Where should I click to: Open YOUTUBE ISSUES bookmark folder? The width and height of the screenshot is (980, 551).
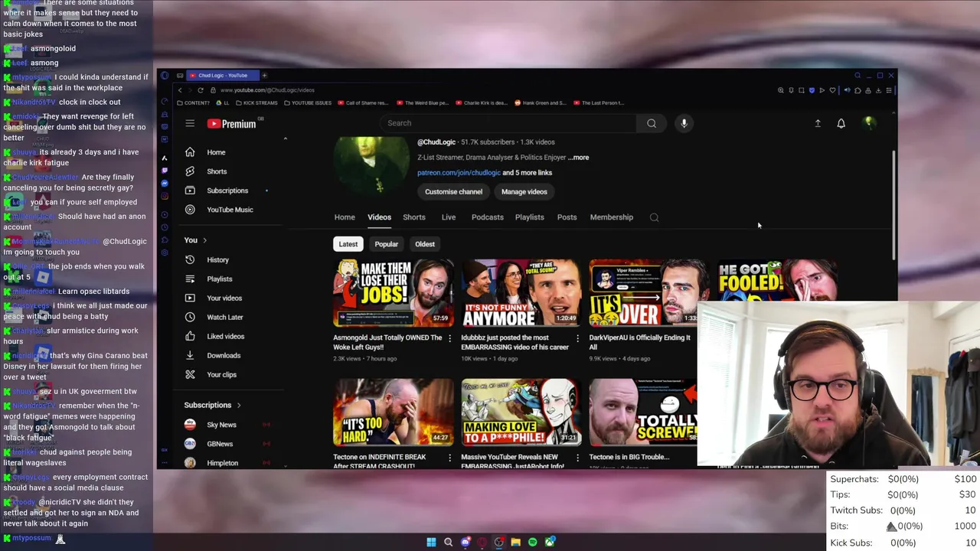[x=308, y=103]
